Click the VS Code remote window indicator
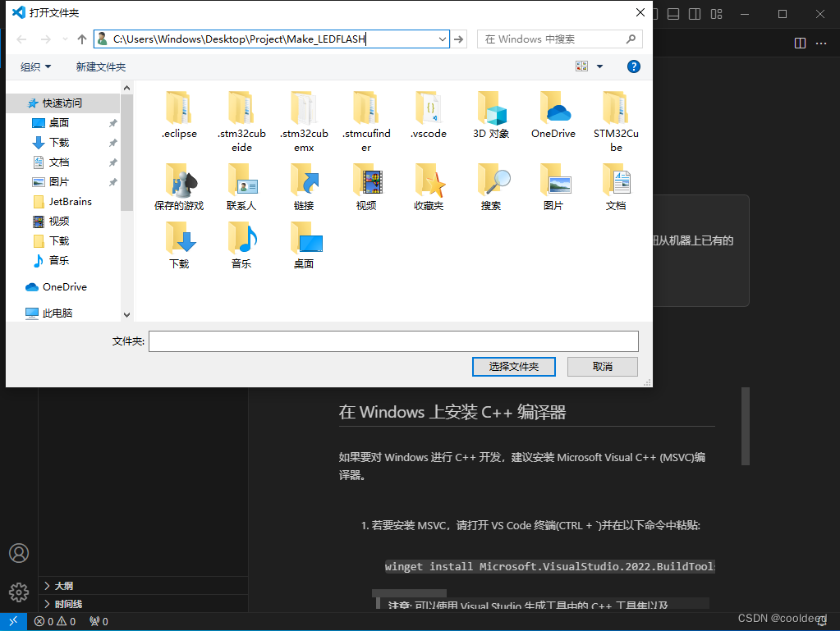The width and height of the screenshot is (840, 631). click(13, 621)
